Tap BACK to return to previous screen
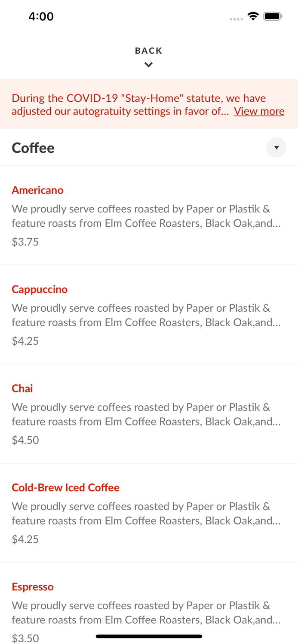 coord(149,50)
